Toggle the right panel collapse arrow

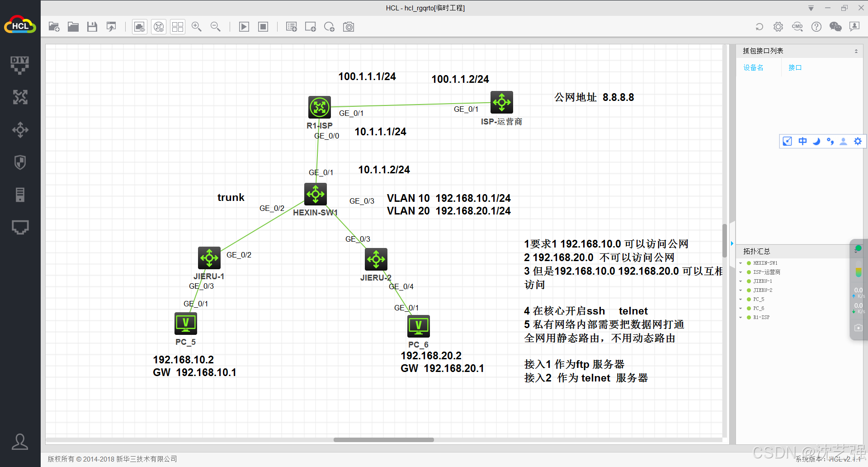pyautogui.click(x=732, y=243)
